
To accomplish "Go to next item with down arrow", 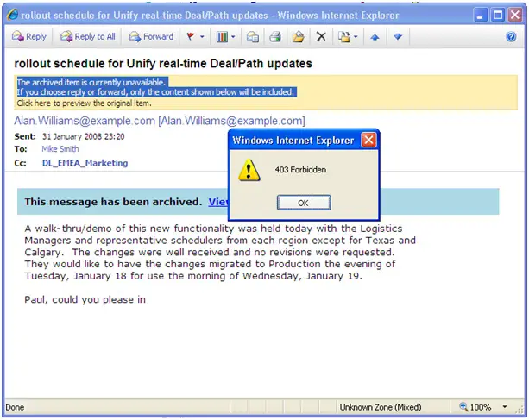I will tap(398, 36).
